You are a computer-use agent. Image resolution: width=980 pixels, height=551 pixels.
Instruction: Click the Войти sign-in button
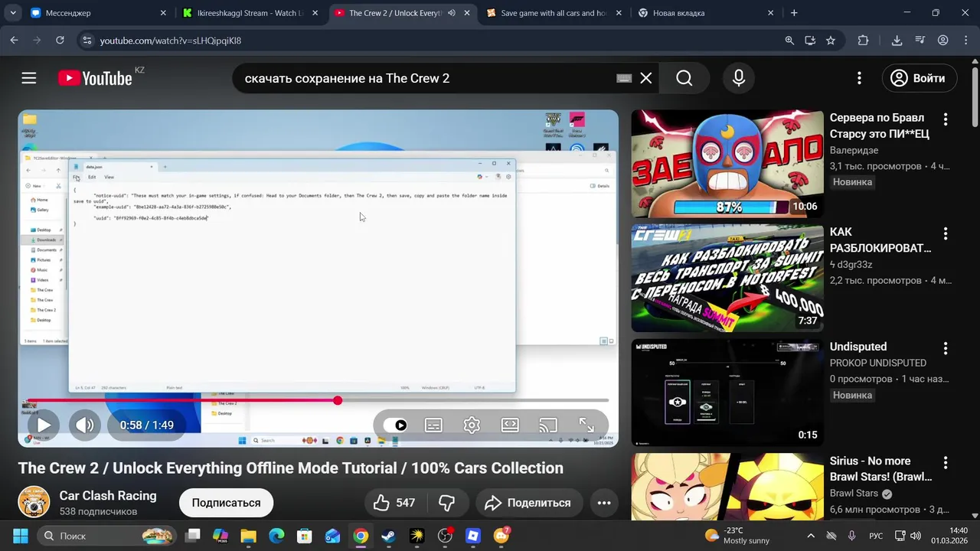[918, 78]
